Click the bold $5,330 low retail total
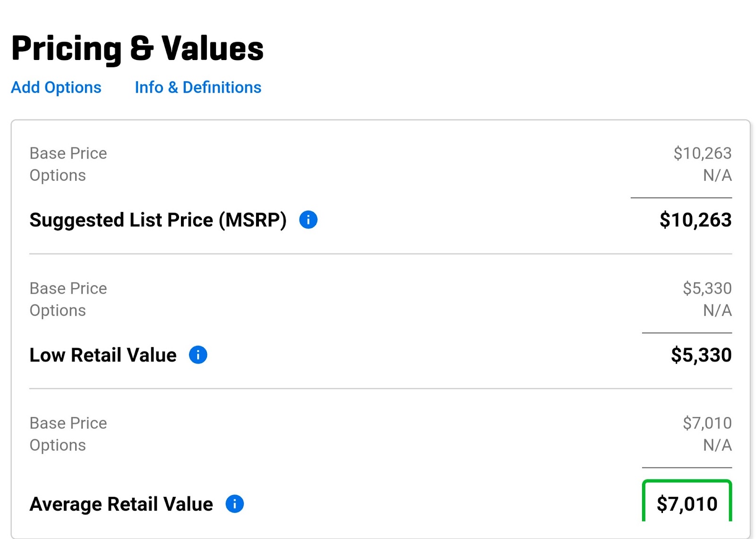This screenshot has height=539, width=756. coord(701,355)
